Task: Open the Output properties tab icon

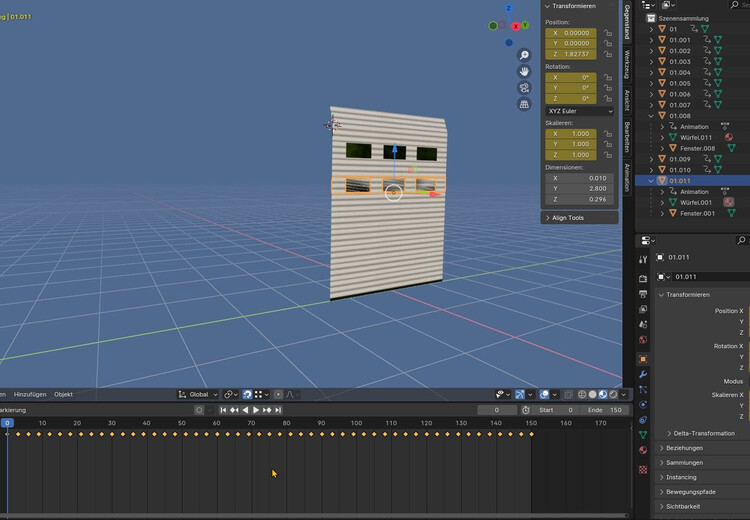Action: [643, 294]
